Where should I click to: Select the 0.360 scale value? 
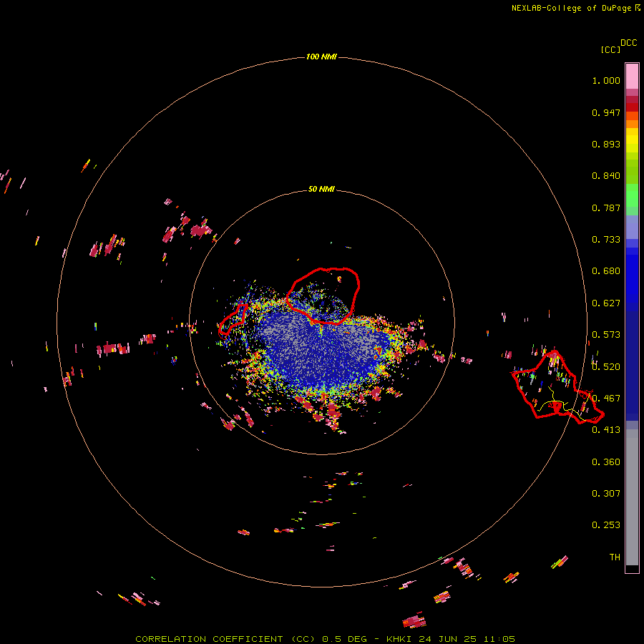click(x=606, y=462)
